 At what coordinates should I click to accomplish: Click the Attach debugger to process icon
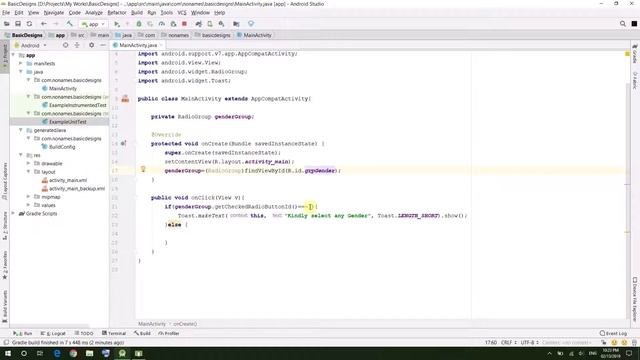173,24
